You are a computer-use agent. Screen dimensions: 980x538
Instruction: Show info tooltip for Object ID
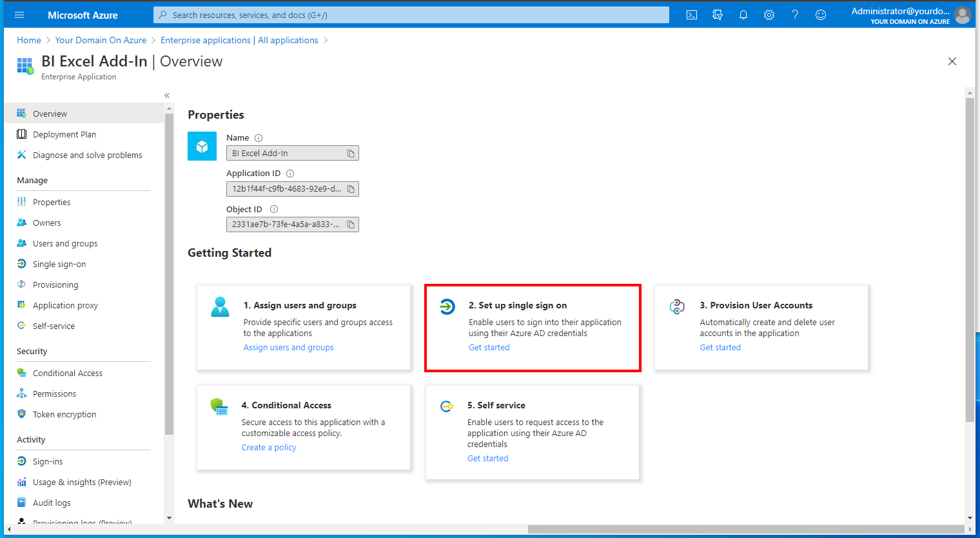[274, 209]
